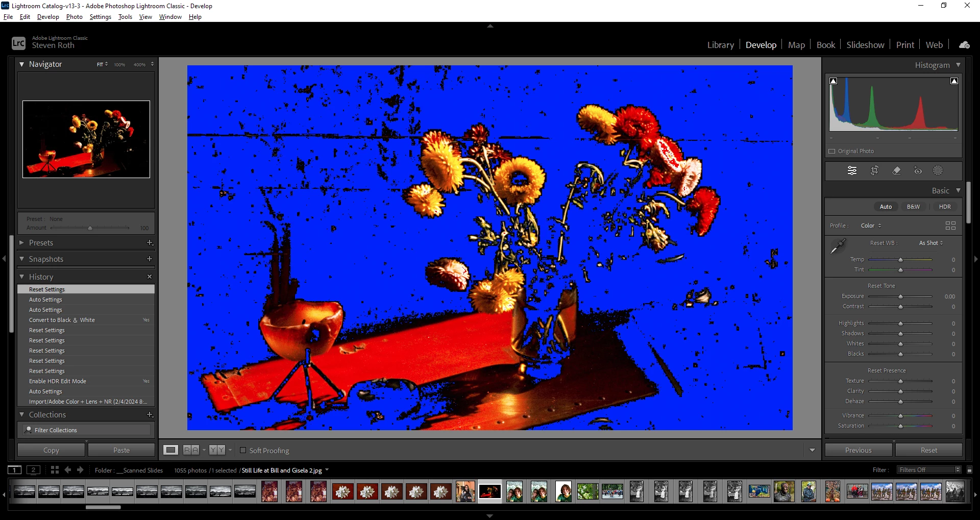Go back to previous photo arrow

point(68,470)
